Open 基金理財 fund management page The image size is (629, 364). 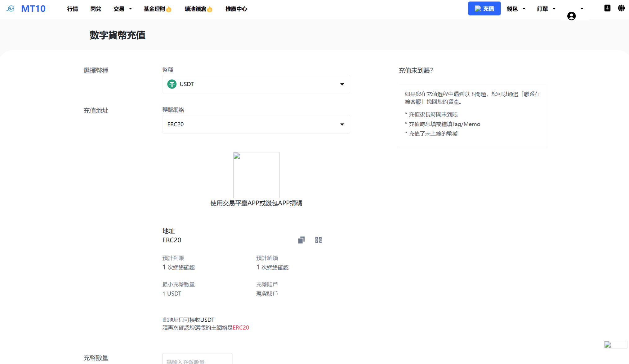[154, 9]
